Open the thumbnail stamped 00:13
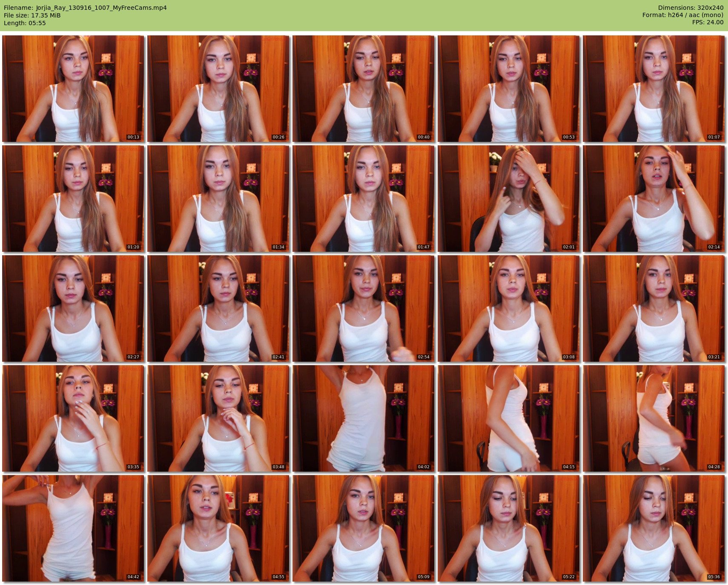 [x=73, y=89]
